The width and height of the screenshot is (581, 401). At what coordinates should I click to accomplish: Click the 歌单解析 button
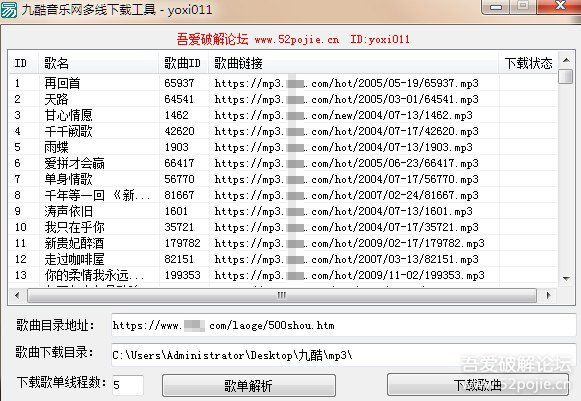(249, 385)
